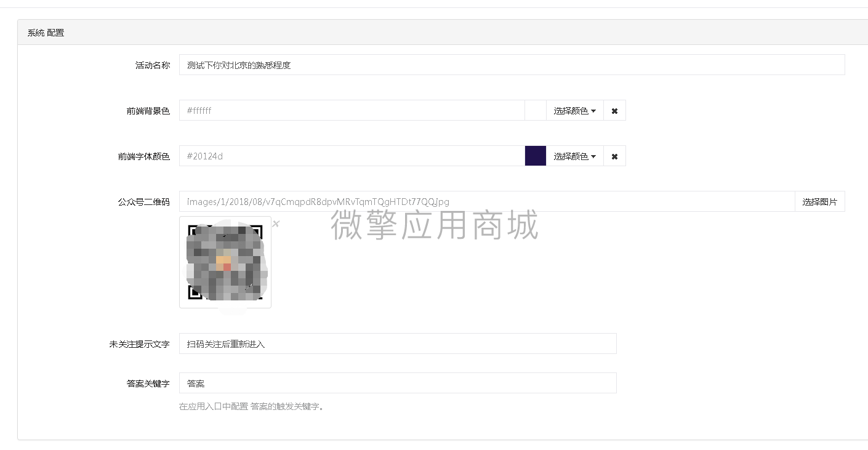Click the #ffffff background color field
This screenshot has width=868, height=450.
coord(352,111)
